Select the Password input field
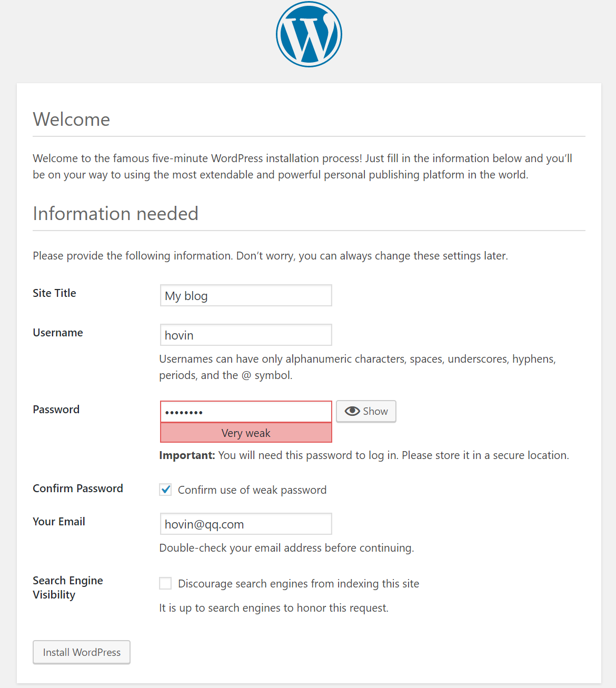The width and height of the screenshot is (616, 688). [246, 412]
